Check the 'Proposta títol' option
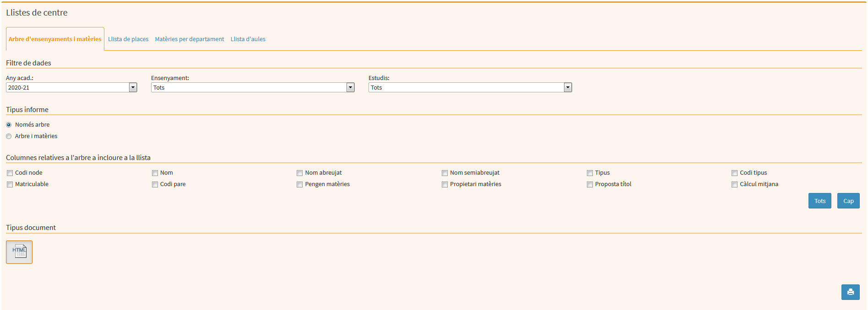 click(590, 184)
